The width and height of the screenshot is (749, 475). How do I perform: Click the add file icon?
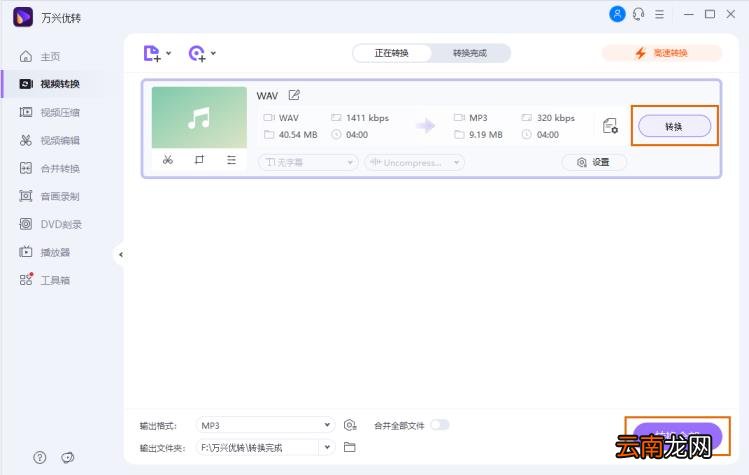pos(152,54)
